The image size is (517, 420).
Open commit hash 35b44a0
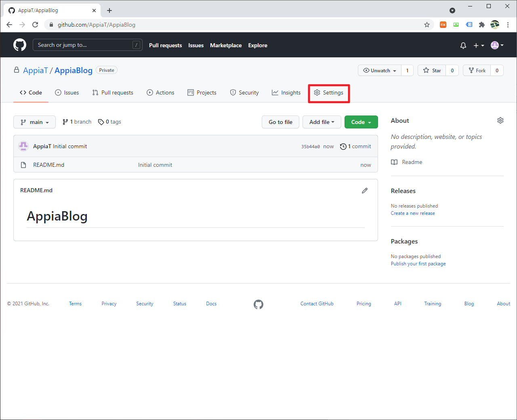pos(311,147)
